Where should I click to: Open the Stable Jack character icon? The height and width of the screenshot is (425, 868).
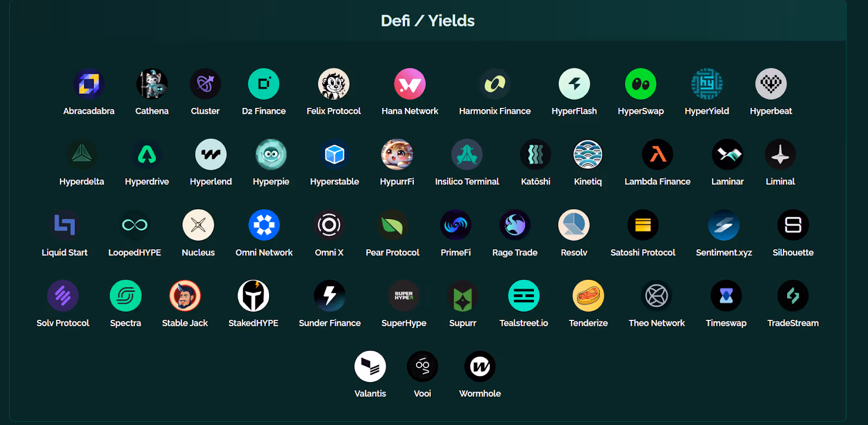pyautogui.click(x=185, y=296)
